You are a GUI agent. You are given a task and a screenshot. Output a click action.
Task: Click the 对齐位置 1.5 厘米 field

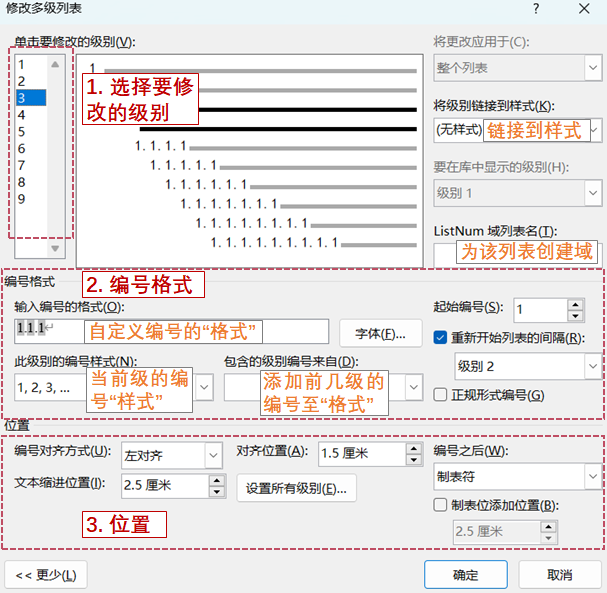point(362,454)
